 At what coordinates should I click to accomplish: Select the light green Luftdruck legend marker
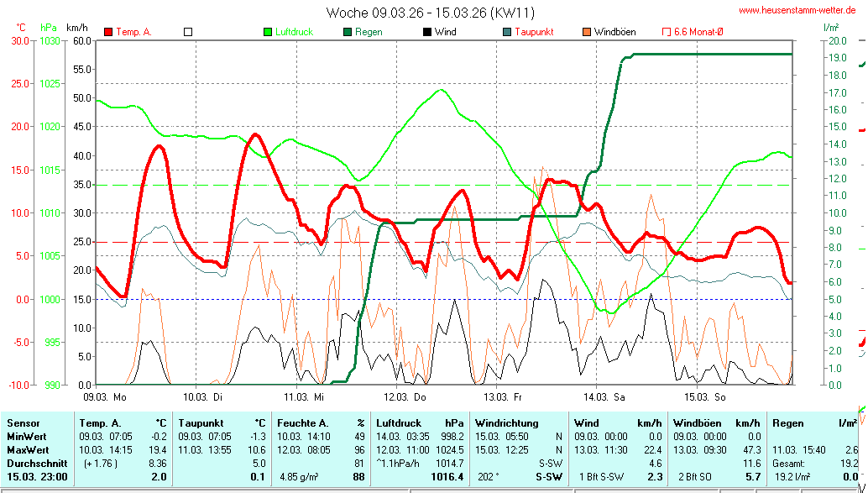pyautogui.click(x=268, y=32)
